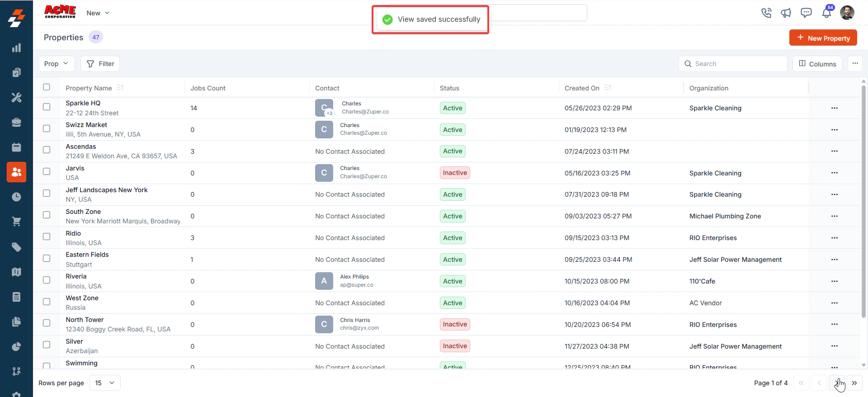
Task: Open the megaphone announcements icon
Action: pyautogui.click(x=786, y=13)
